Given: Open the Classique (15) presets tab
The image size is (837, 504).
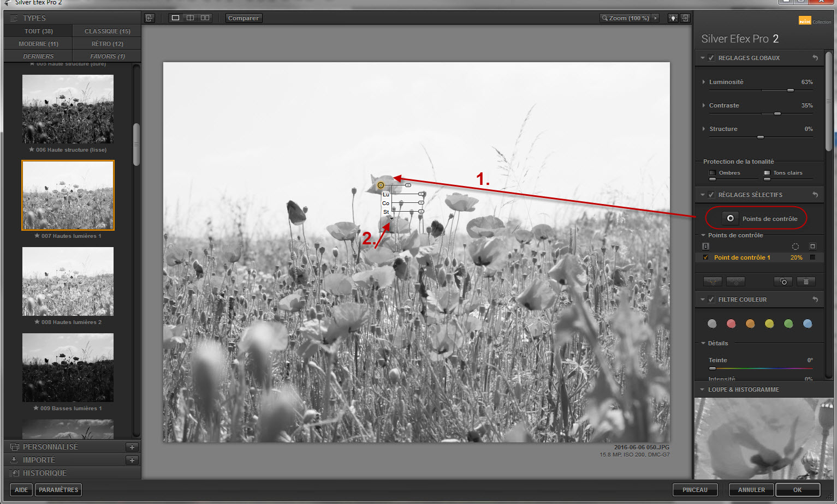Looking at the screenshot, I should point(107,31).
